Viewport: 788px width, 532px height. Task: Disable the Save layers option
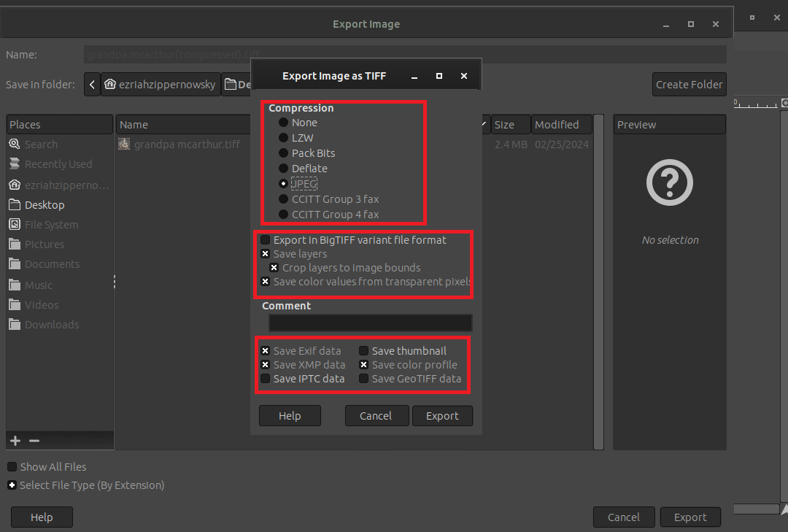tap(265, 253)
